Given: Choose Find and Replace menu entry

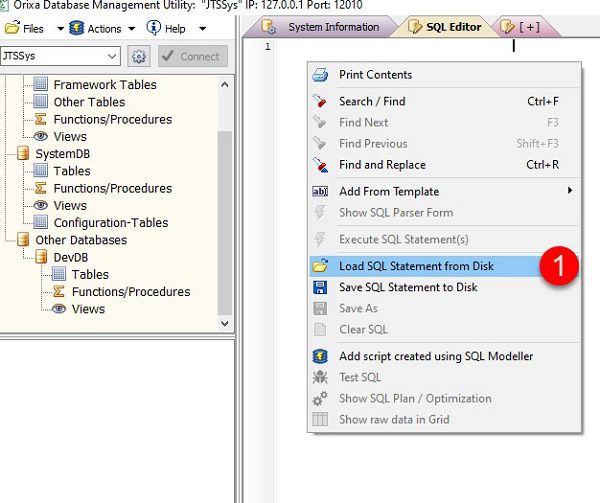Looking at the screenshot, I should coord(445,165).
